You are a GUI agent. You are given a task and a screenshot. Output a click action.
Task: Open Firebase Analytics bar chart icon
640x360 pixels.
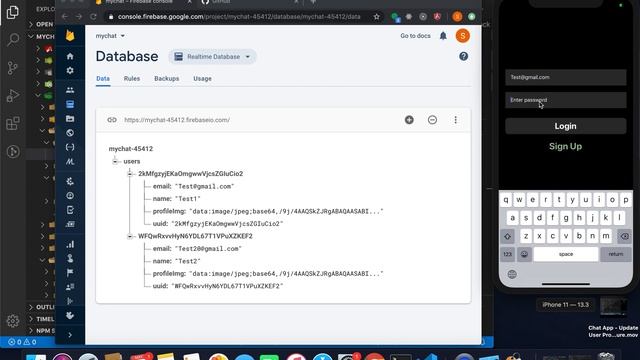(70, 244)
